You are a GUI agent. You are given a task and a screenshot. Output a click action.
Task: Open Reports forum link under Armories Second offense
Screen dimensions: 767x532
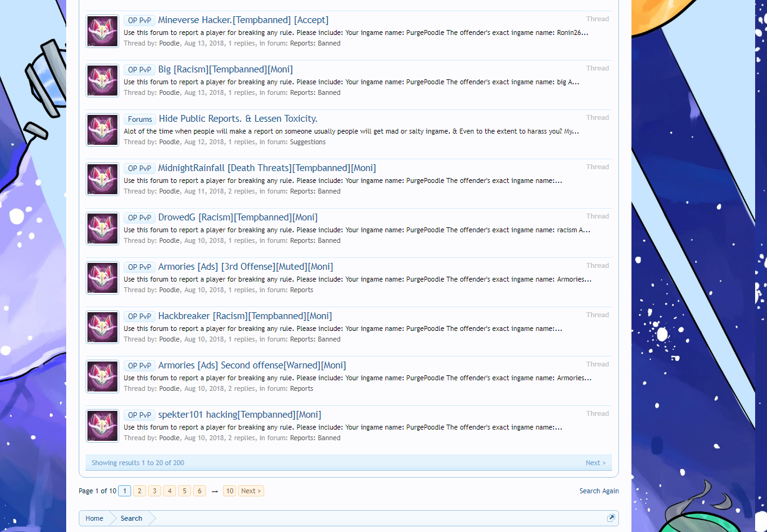click(302, 388)
